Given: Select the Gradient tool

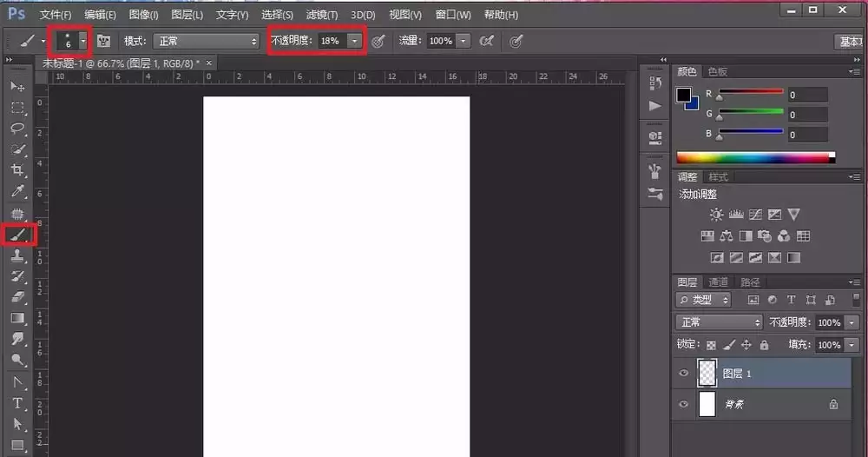Looking at the screenshot, I should [x=17, y=318].
